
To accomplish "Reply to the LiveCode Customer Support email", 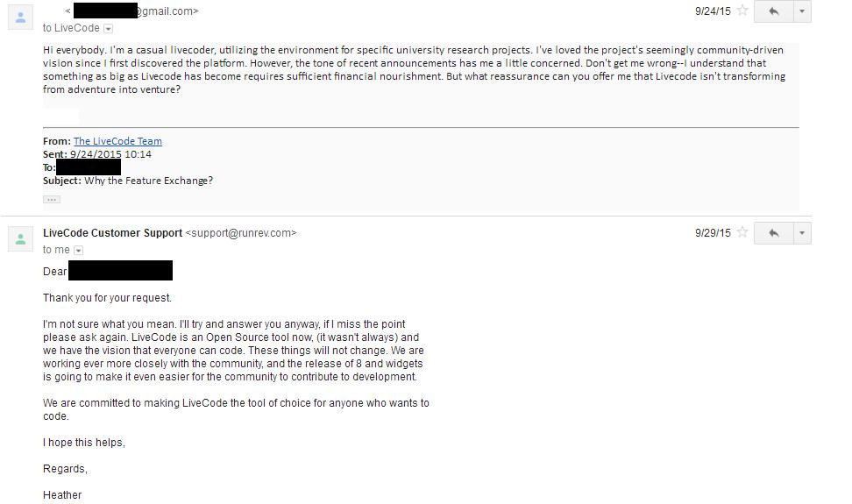I will [x=773, y=232].
